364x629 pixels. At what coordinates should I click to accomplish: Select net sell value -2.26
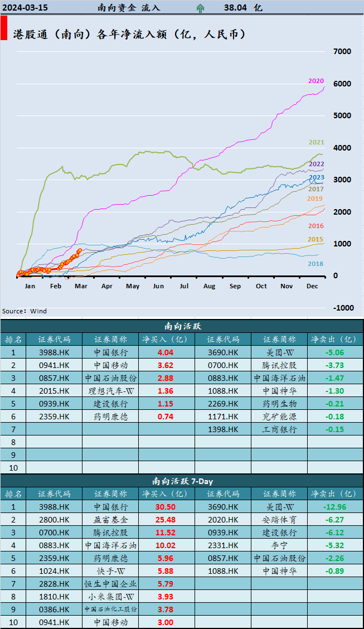coord(334,558)
